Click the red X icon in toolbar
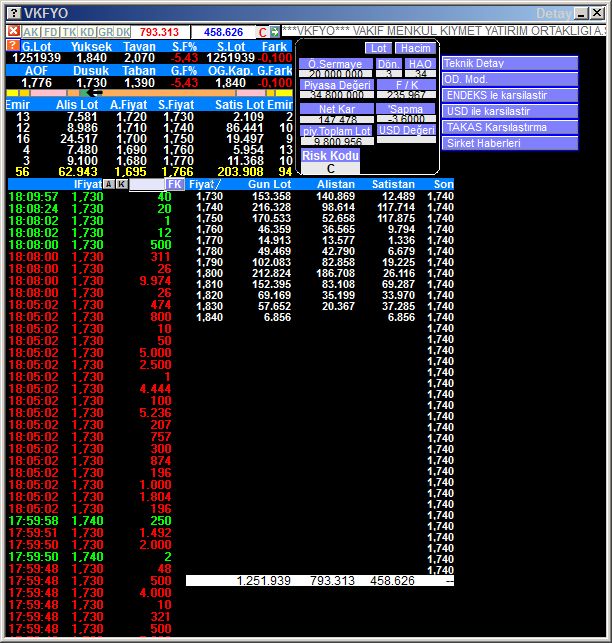Image resolution: width=612 pixels, height=643 pixels. (13, 32)
